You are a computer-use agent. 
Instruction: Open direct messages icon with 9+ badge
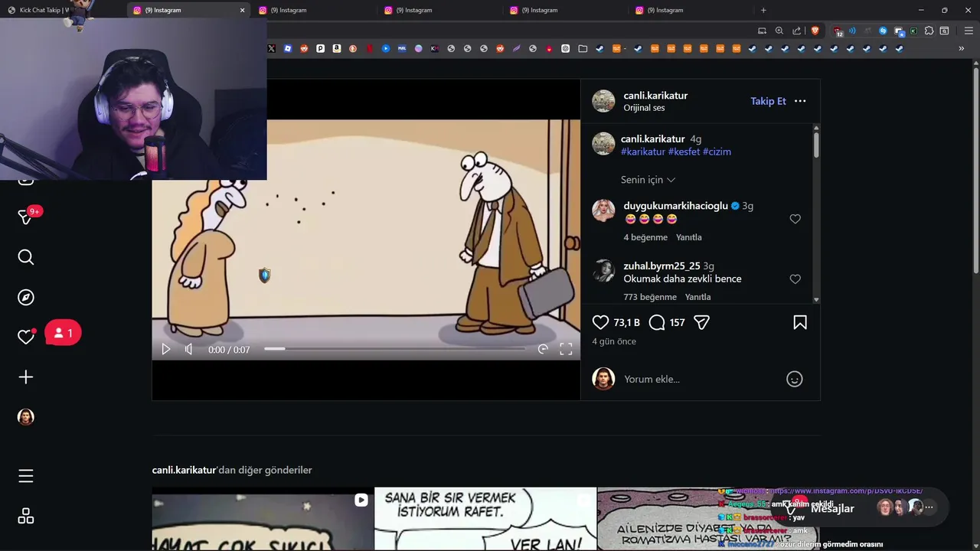[26, 217]
